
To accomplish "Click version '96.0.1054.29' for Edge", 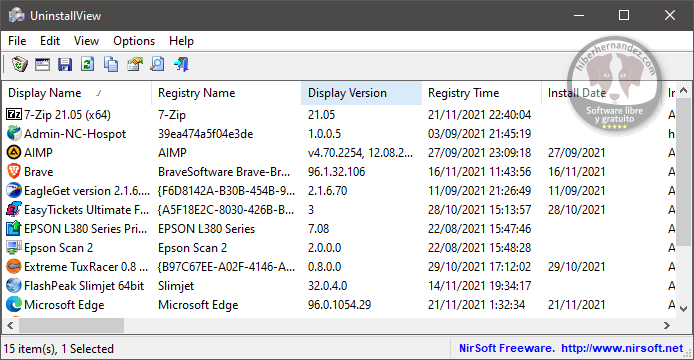I will 339,305.
